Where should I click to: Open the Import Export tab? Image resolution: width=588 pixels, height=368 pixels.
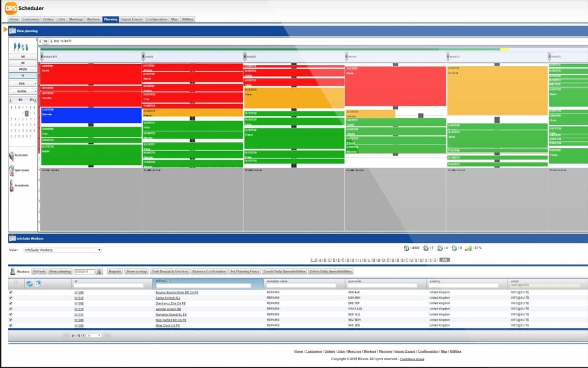tap(131, 19)
